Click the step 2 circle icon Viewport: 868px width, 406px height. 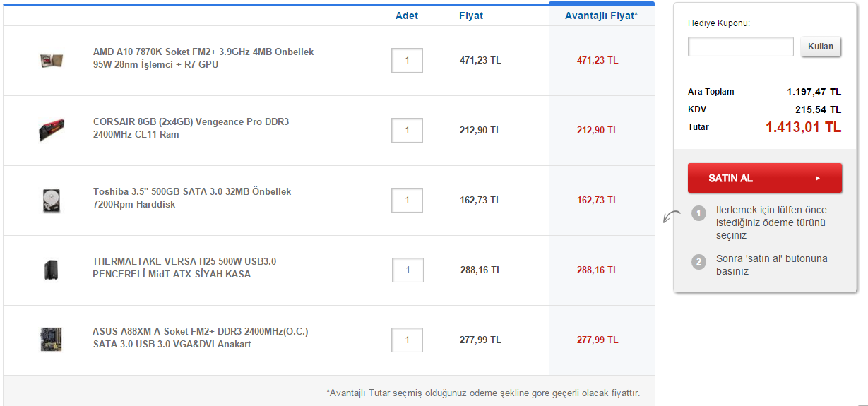coord(699,262)
